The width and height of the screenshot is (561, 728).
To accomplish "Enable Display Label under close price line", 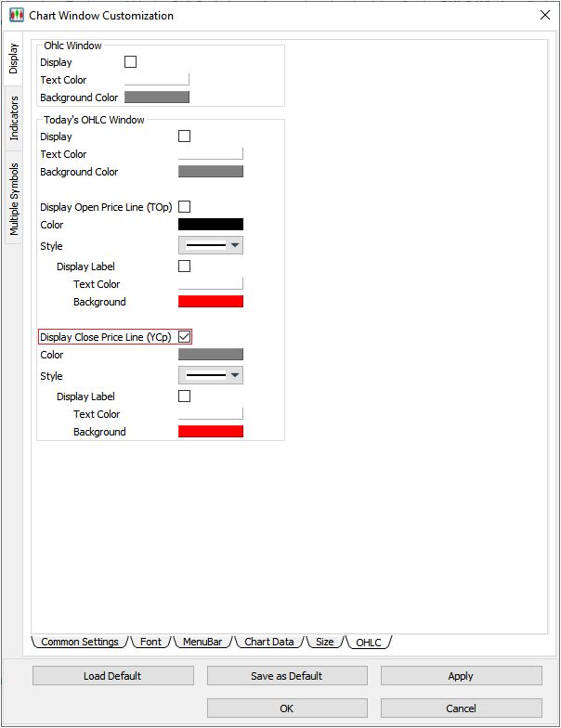I will pyautogui.click(x=184, y=396).
